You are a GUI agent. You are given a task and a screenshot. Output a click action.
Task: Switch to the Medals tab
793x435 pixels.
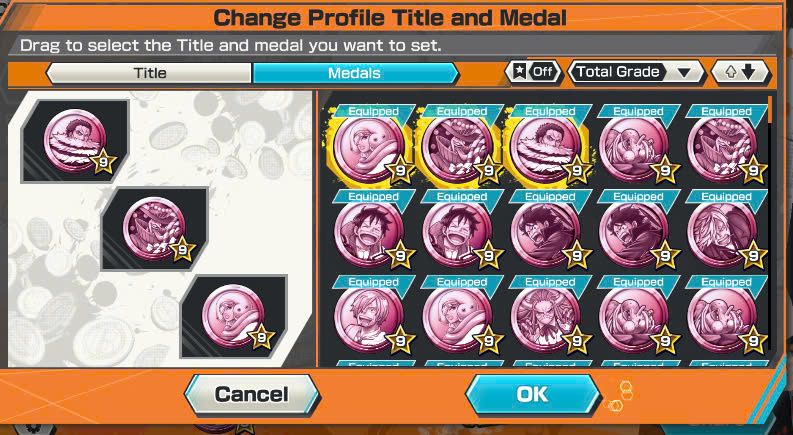[x=355, y=73]
